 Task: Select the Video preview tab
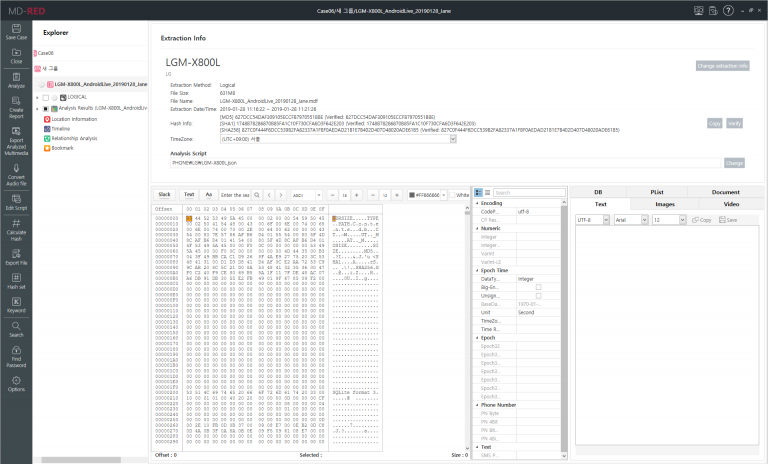pos(731,204)
